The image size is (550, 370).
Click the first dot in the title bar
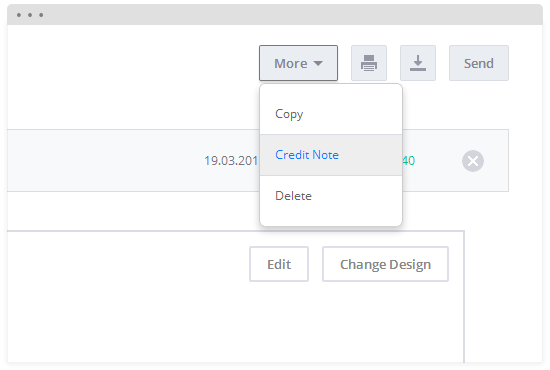(19, 15)
